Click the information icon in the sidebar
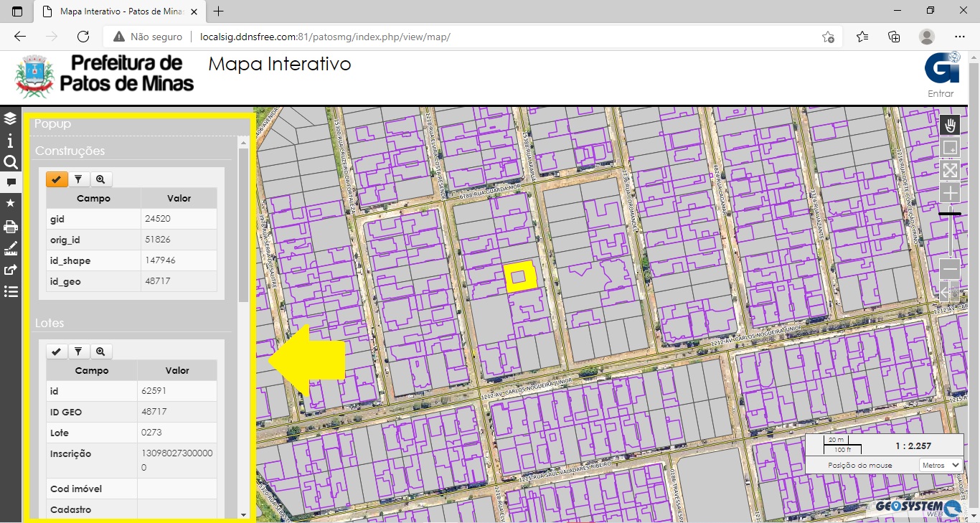The height and width of the screenshot is (523, 980). pyautogui.click(x=10, y=141)
